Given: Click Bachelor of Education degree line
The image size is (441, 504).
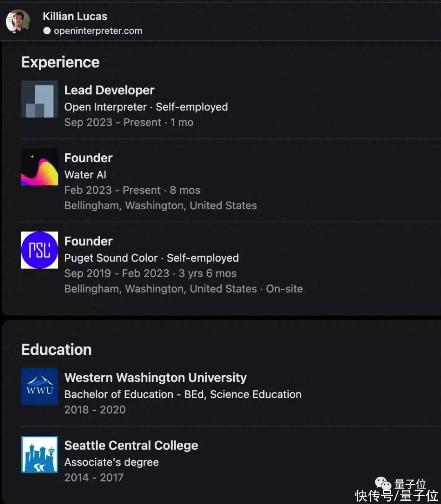Looking at the screenshot, I should pos(183,394).
